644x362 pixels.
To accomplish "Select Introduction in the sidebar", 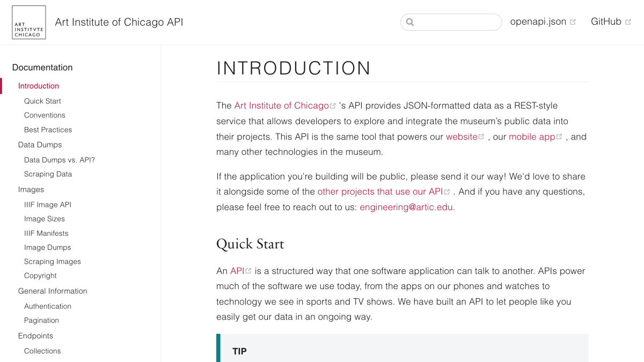I will [x=39, y=86].
